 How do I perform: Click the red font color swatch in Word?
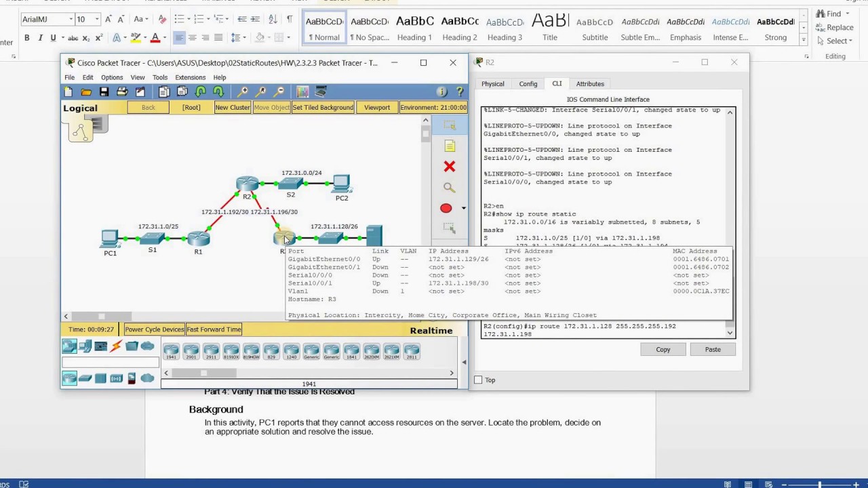155,38
